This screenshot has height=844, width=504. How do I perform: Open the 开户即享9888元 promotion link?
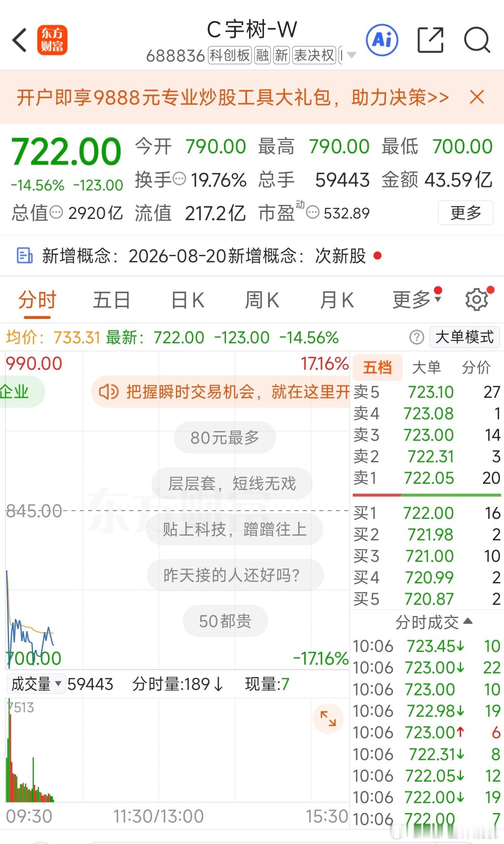[233, 97]
